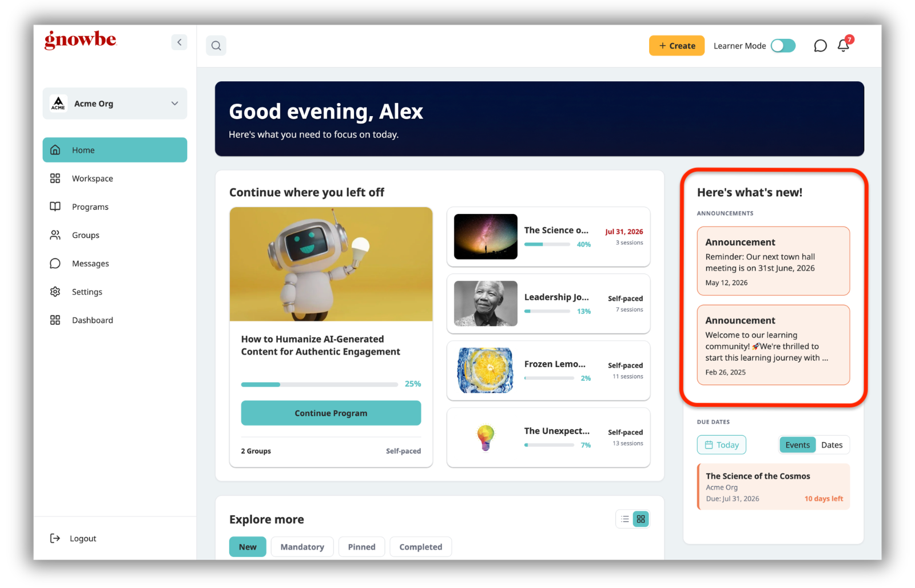The width and height of the screenshot is (915, 588).
Task: Open the Frozen Lemo... thumbnail
Action: tap(486, 371)
